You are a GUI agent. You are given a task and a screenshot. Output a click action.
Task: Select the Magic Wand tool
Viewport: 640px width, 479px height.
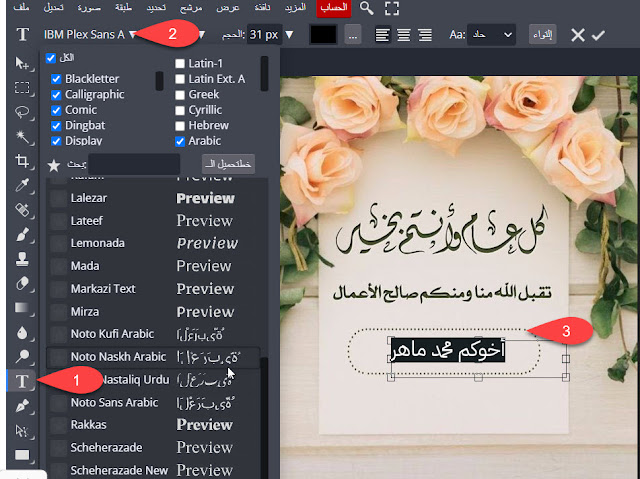click(x=22, y=137)
